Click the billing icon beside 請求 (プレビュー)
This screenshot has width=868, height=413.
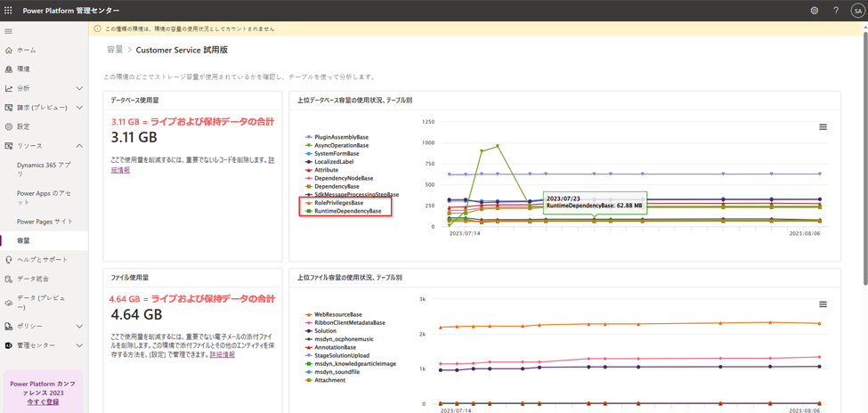8,108
